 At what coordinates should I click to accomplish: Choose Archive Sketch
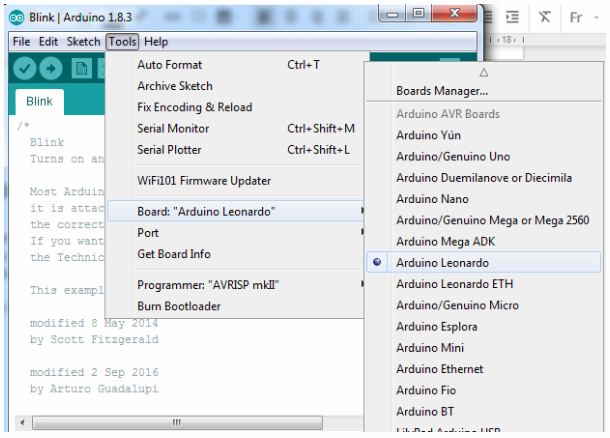(x=236, y=86)
